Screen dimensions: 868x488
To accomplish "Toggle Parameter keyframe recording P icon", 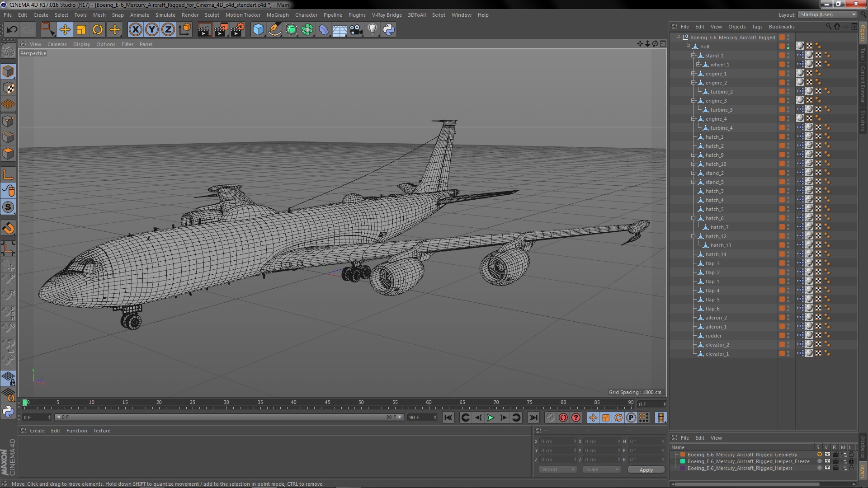I will pos(631,418).
